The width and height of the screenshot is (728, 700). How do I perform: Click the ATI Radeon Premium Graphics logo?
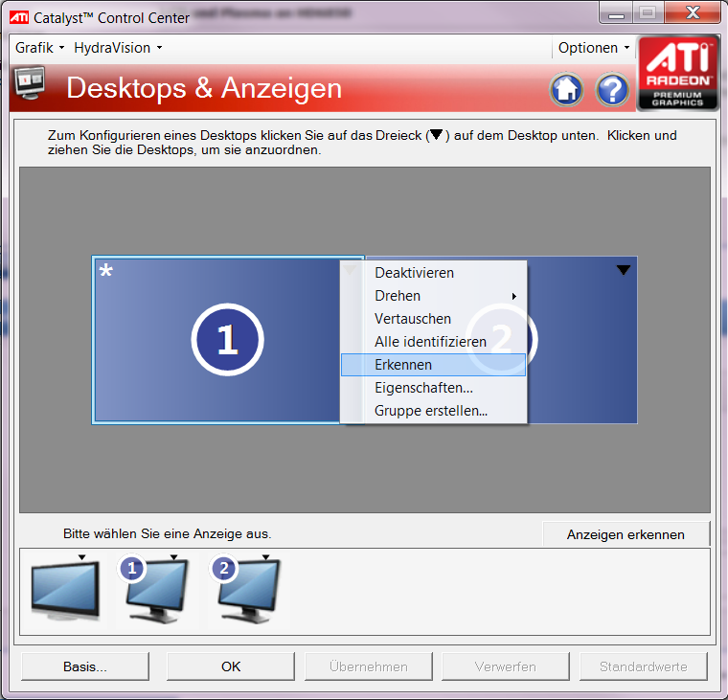677,74
